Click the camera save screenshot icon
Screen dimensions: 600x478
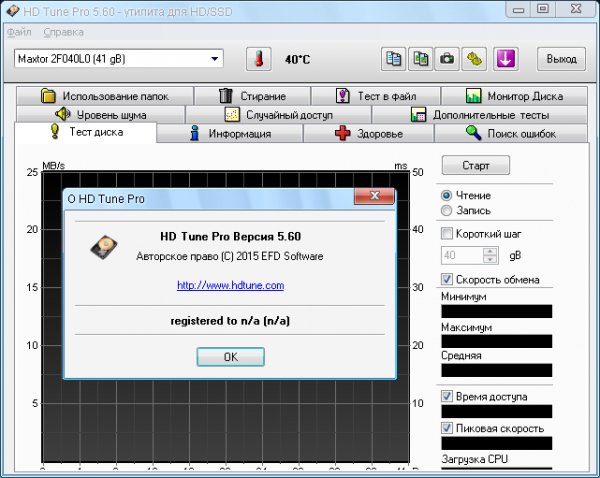[x=447, y=59]
